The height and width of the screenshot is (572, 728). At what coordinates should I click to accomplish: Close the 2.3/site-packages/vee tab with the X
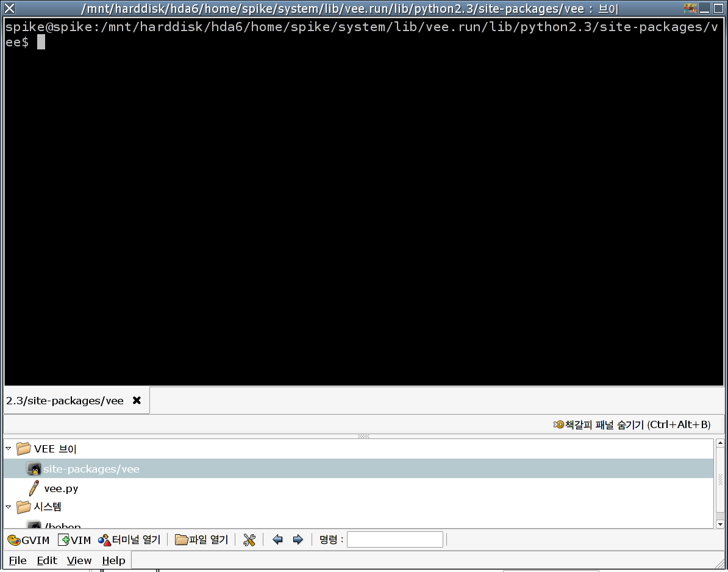tap(137, 401)
